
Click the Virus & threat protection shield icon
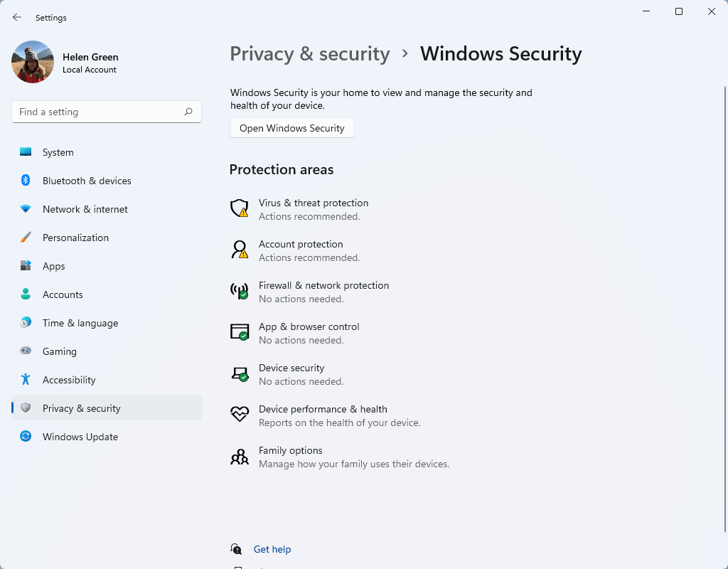[240, 208]
